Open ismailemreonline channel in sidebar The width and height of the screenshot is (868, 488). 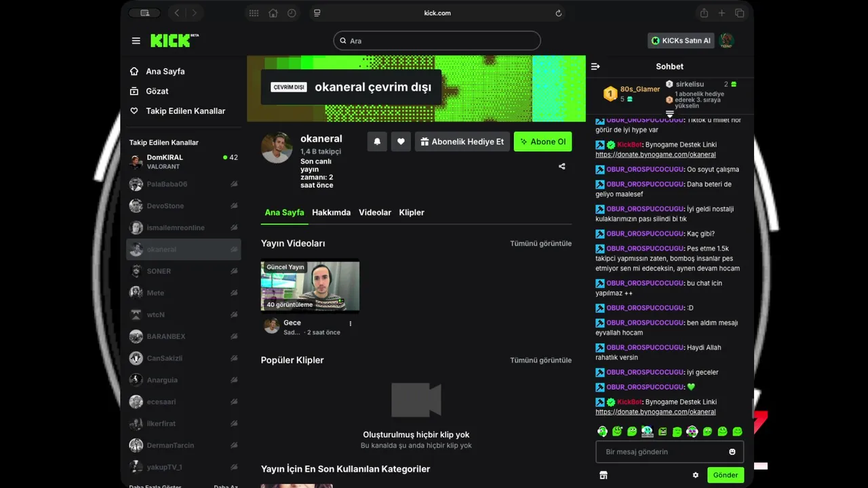(x=183, y=228)
